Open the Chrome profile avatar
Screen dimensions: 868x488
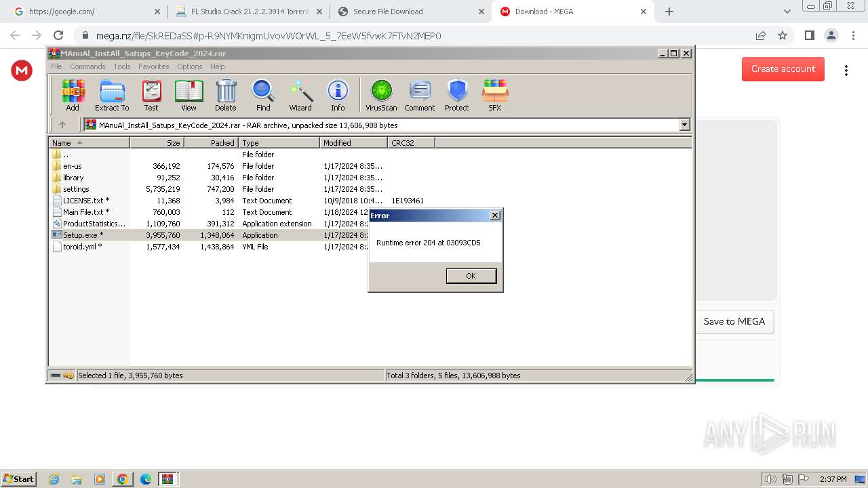[x=831, y=35]
